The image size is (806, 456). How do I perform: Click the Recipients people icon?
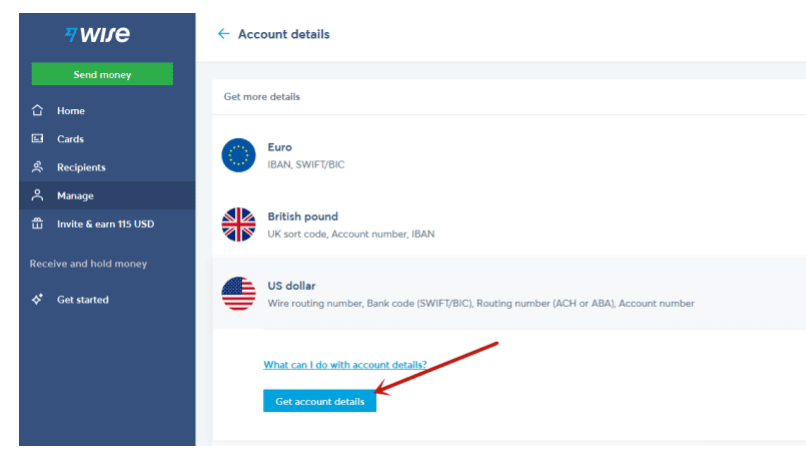click(x=38, y=167)
